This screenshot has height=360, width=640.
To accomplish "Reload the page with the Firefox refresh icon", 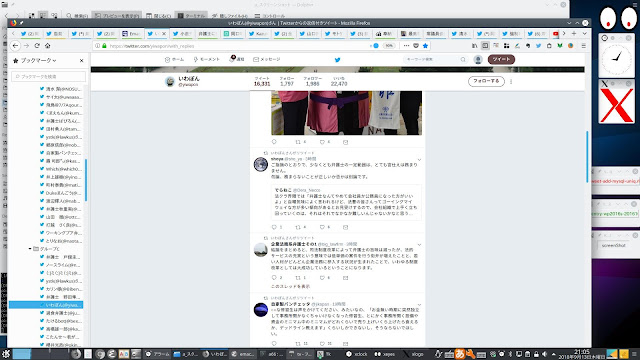I will click(x=37, y=46).
